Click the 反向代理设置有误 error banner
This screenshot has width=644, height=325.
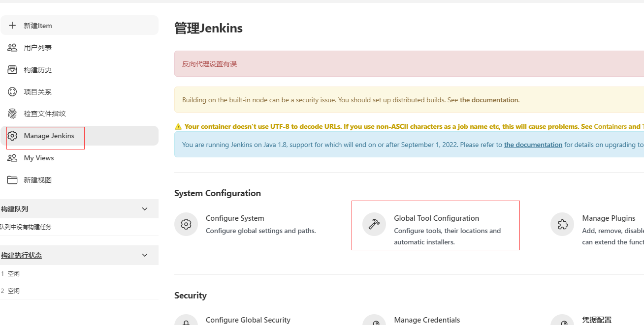[210, 64]
